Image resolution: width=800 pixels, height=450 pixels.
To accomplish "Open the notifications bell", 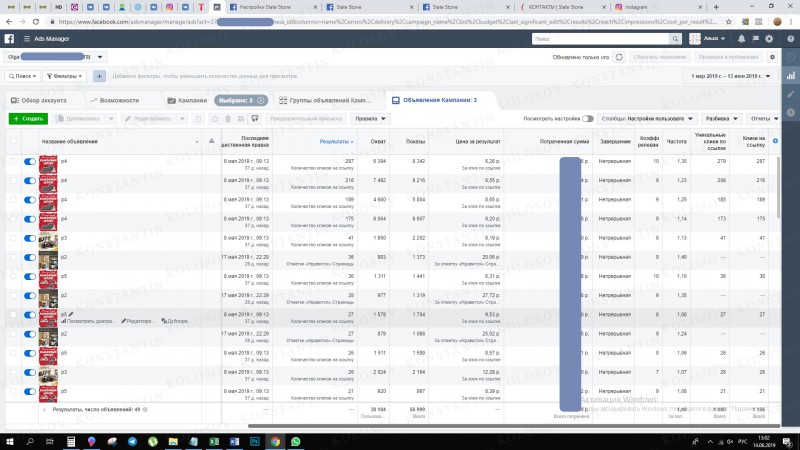I will coord(741,39).
